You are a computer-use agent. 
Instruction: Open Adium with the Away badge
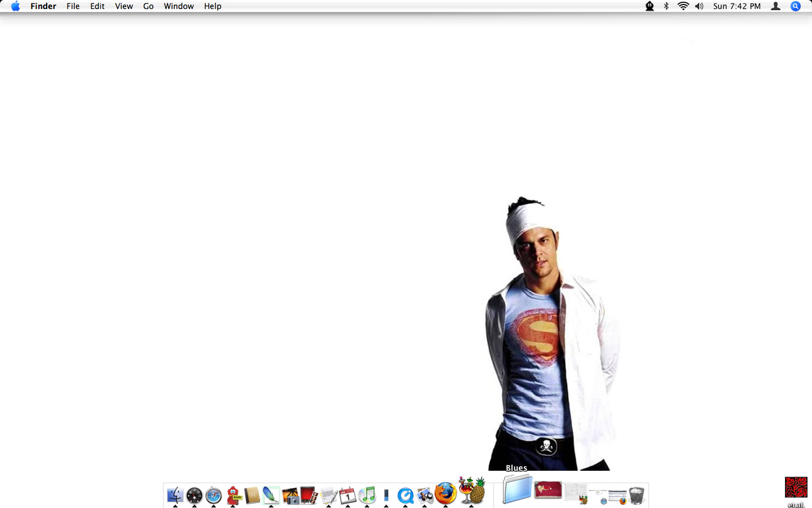pos(233,495)
